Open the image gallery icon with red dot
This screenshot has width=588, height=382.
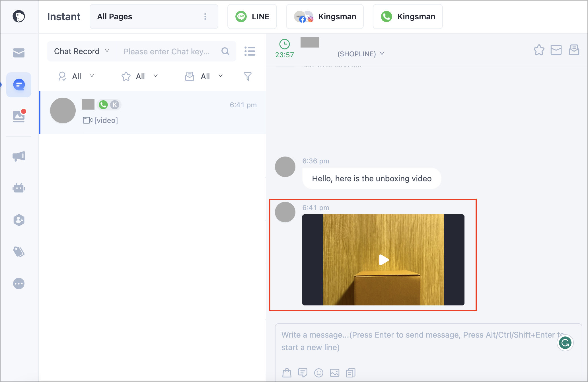point(19,116)
